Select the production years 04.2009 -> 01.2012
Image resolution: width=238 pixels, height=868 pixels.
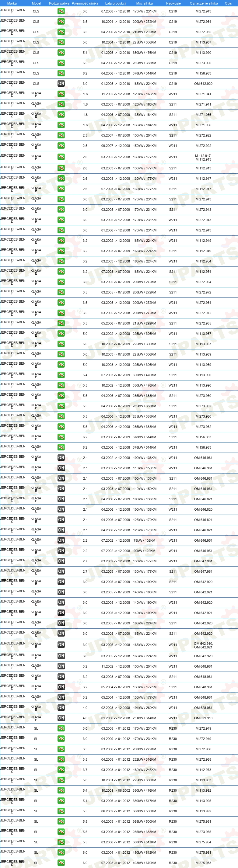tap(116, 739)
